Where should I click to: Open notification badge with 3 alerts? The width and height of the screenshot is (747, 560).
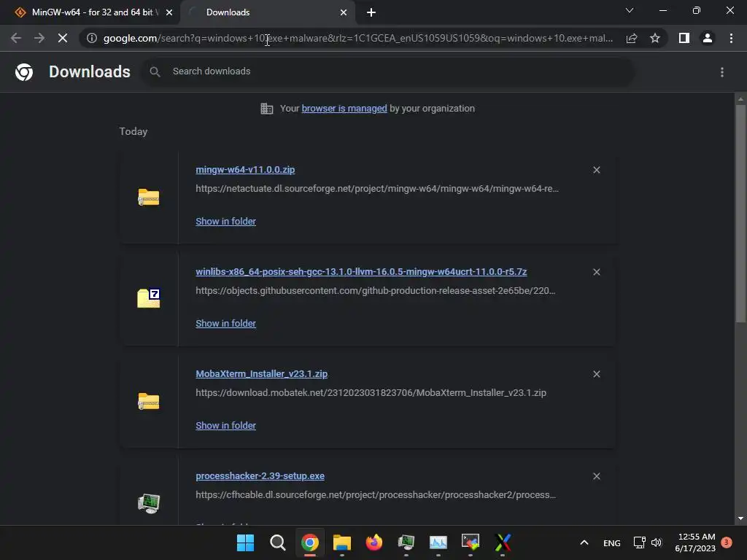point(727,542)
